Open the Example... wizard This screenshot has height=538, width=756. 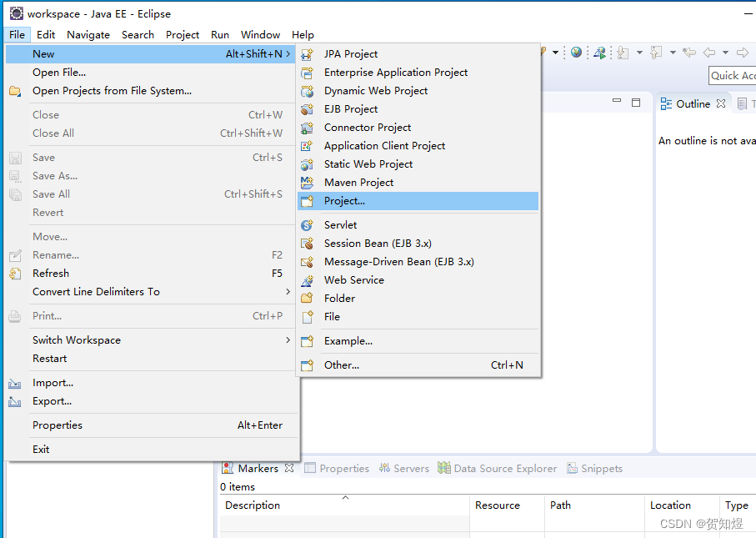[418, 341]
